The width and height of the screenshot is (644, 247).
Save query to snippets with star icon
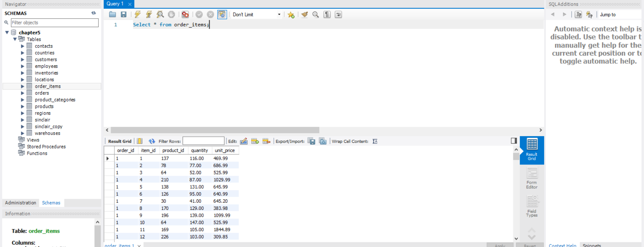click(x=291, y=15)
